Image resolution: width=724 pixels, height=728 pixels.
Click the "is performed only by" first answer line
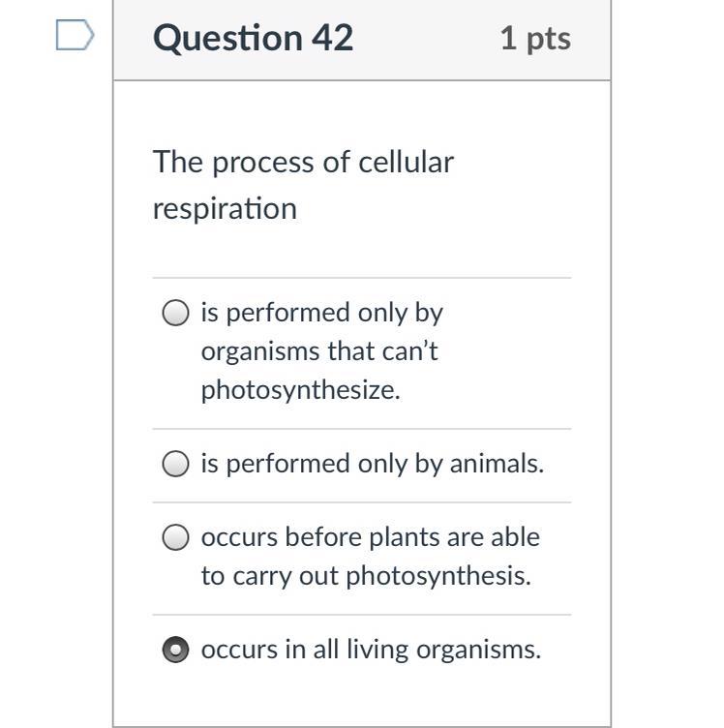(321, 313)
